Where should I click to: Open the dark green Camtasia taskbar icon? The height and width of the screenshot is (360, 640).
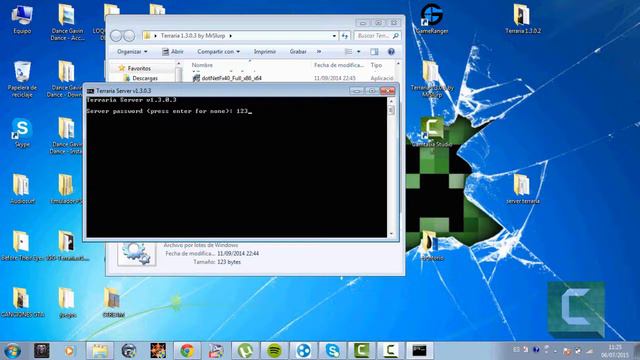(x=362, y=351)
